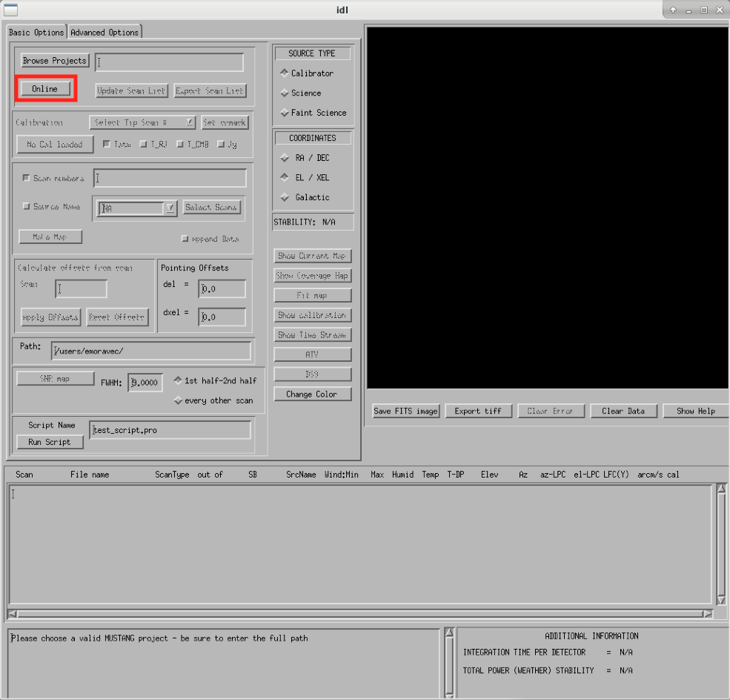Click the Scan offset input field
This screenshot has height=700, width=730.
tap(81, 288)
